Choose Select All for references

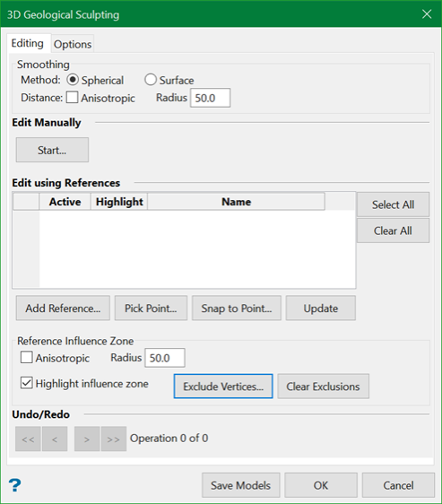click(393, 204)
